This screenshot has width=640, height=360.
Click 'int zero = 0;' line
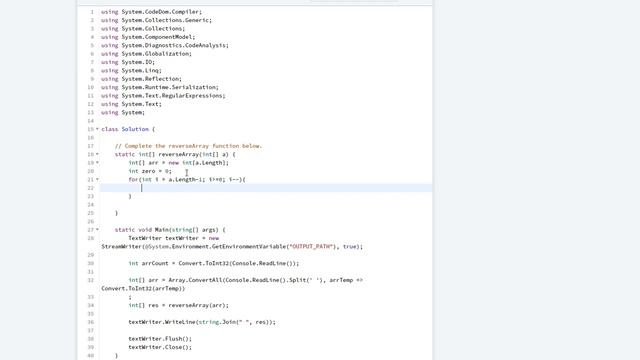(x=150, y=171)
